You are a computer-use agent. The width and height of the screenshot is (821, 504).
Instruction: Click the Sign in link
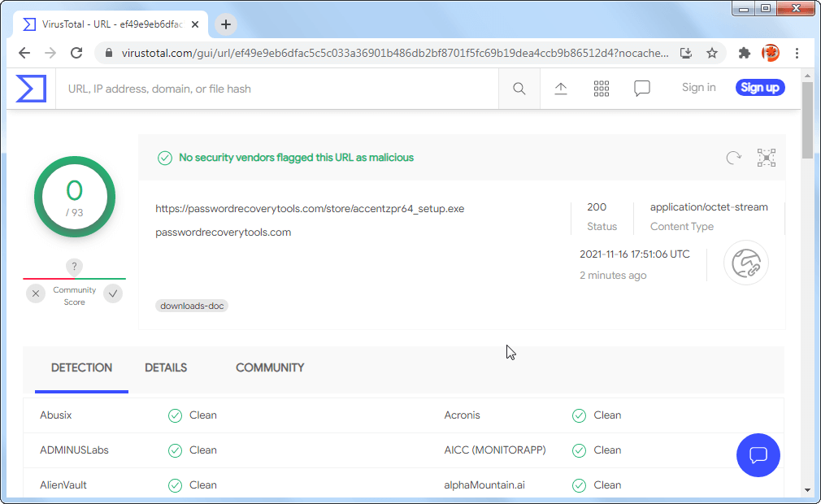tap(698, 88)
